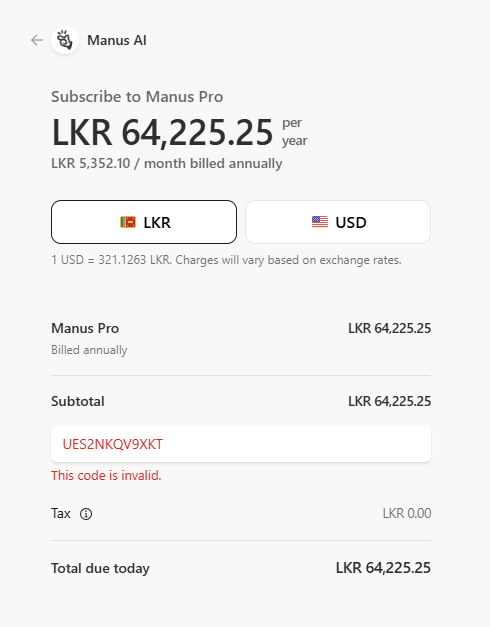Click the Subscribe to Manus Pro heading

pos(137,97)
